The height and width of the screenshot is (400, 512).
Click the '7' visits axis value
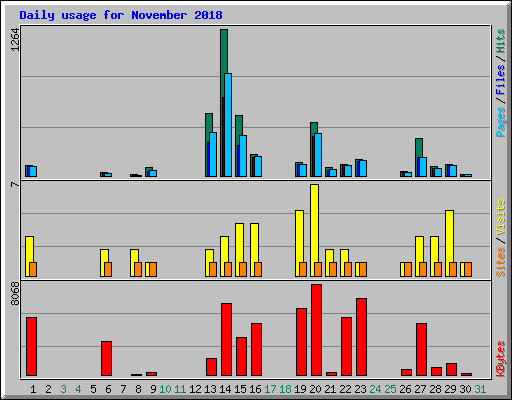point(15,184)
